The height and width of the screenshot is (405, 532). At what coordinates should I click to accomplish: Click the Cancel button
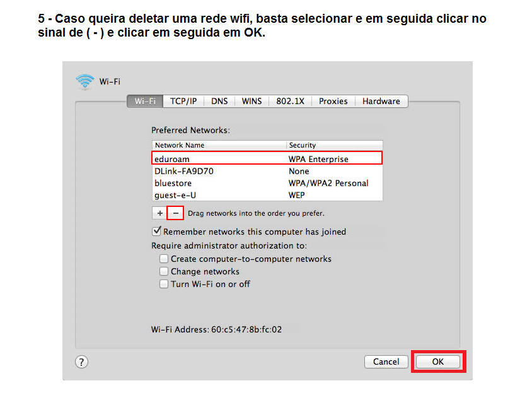point(386,361)
